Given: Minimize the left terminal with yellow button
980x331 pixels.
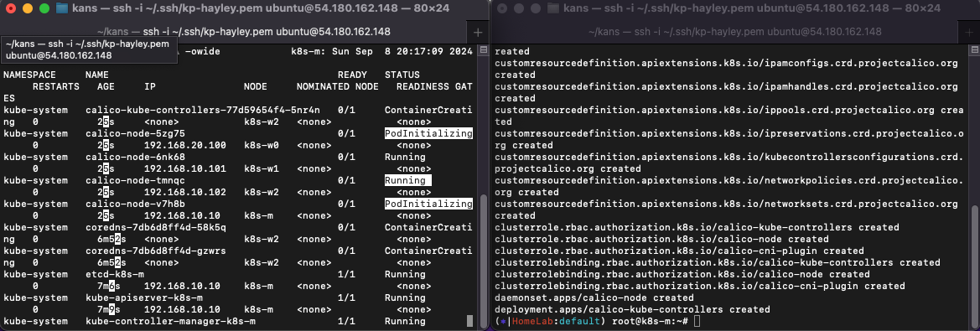Looking at the screenshot, I should [x=28, y=8].
